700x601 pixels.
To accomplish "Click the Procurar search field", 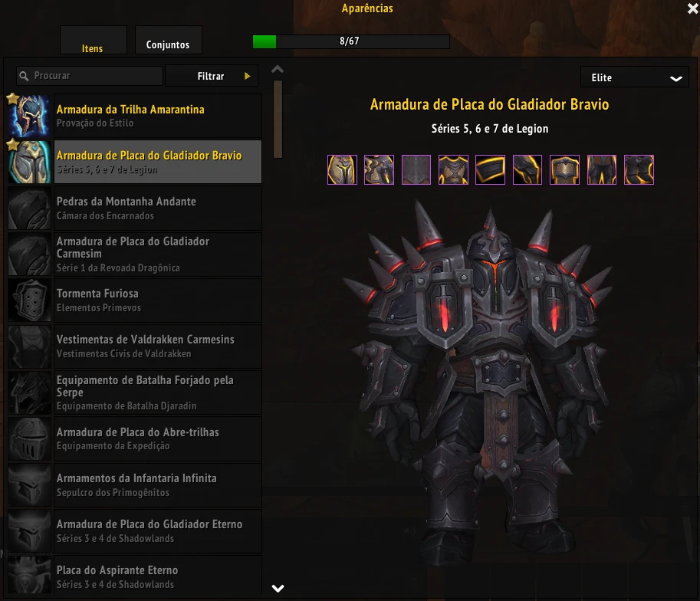I will (90, 76).
